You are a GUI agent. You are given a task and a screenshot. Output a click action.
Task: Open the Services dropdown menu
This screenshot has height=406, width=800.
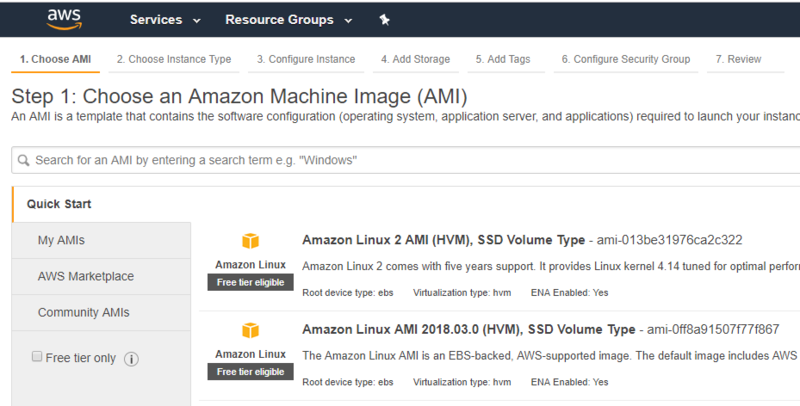coord(165,20)
